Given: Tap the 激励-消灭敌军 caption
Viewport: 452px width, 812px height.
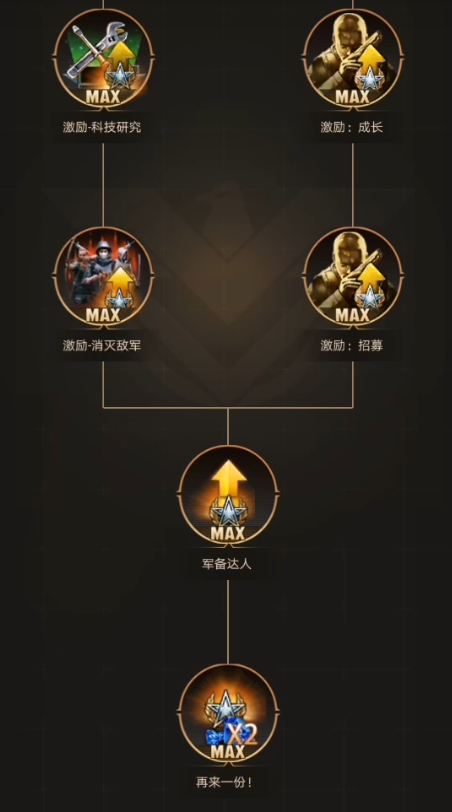Looking at the screenshot, I should (102, 345).
